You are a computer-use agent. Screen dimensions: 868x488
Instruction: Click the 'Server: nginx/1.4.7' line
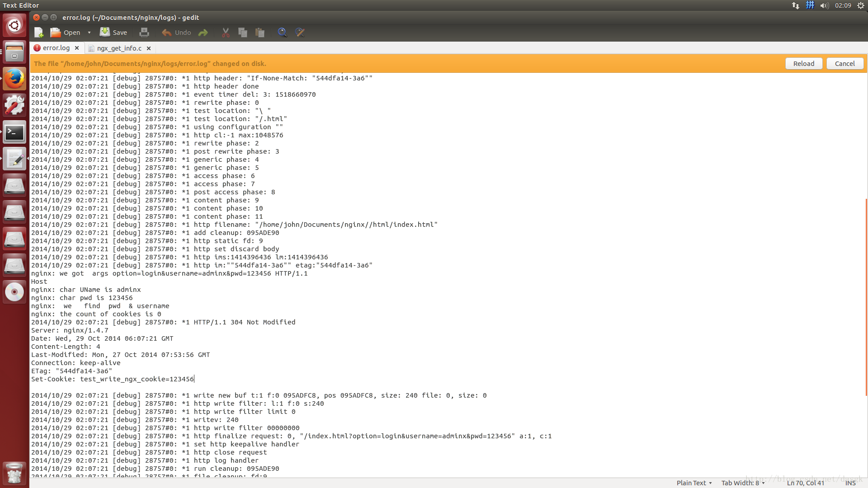[x=70, y=330]
